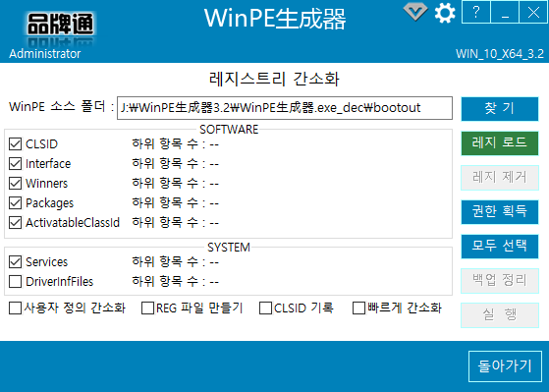Image resolution: width=549 pixels, height=392 pixels.
Task: Click the WinPE 소스 폴더 path field
Action: click(x=285, y=108)
